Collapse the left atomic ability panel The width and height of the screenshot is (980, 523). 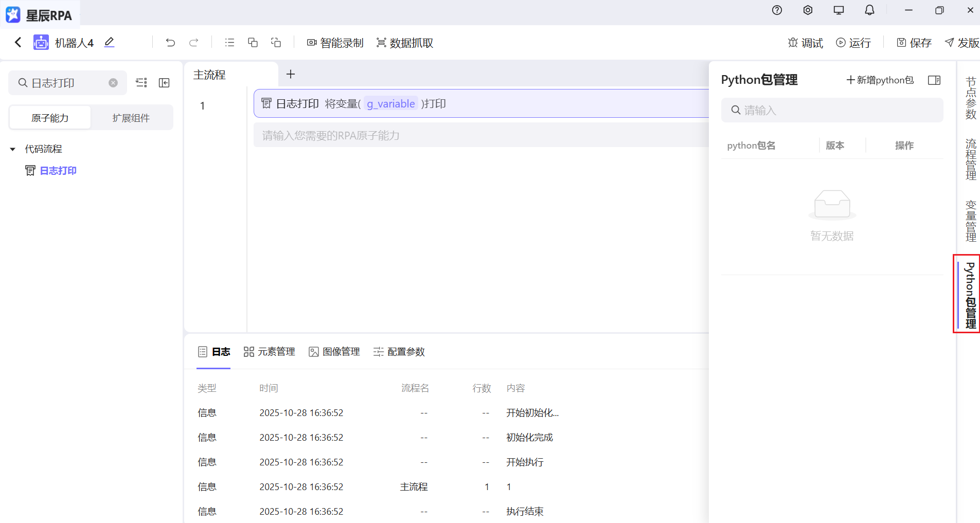coord(164,83)
